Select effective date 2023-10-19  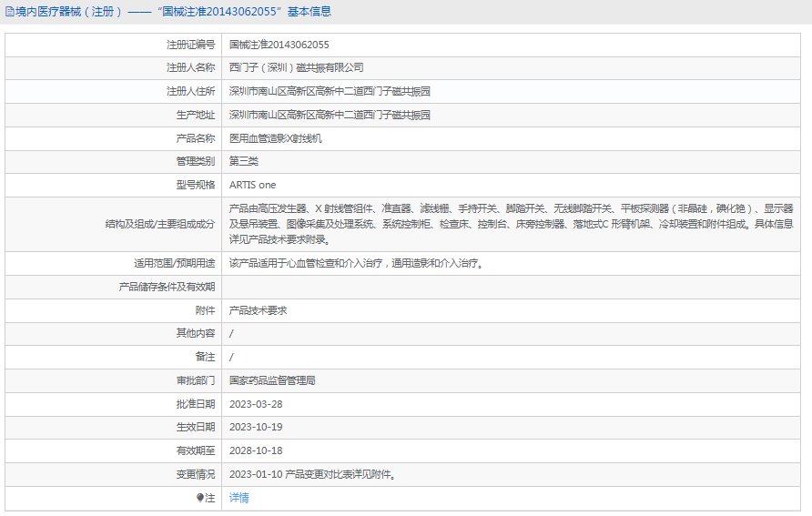(256, 427)
